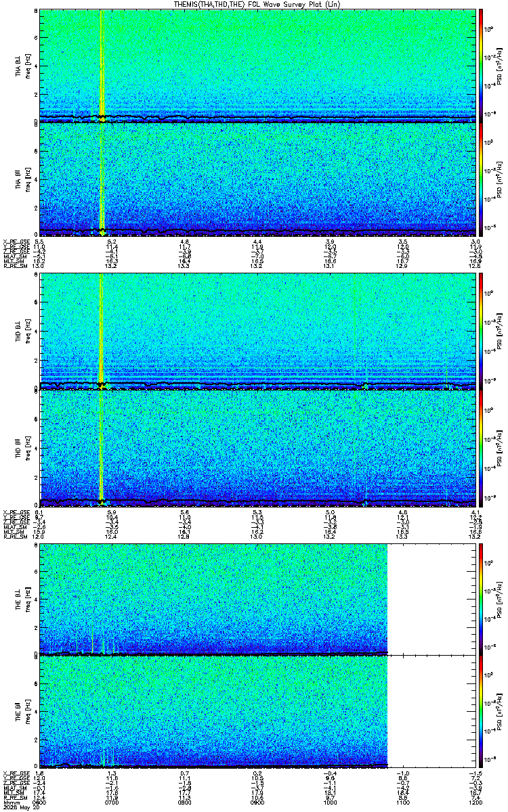
Task: Click the "THA B⊥ freq [Hz]" axis label
Action: click(22, 66)
